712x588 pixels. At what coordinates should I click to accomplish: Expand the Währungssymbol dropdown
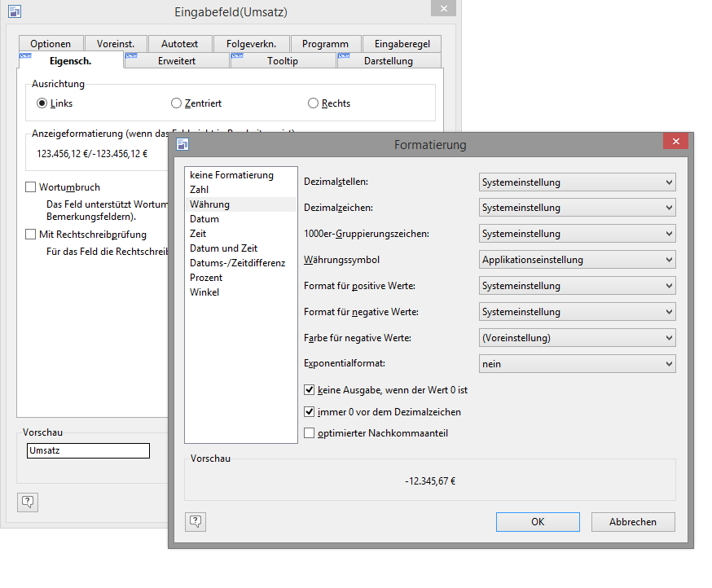pyautogui.click(x=577, y=260)
